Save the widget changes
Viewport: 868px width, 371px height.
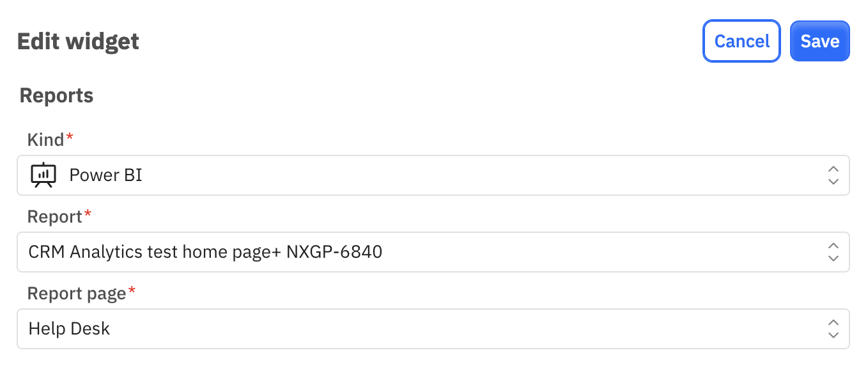click(819, 41)
